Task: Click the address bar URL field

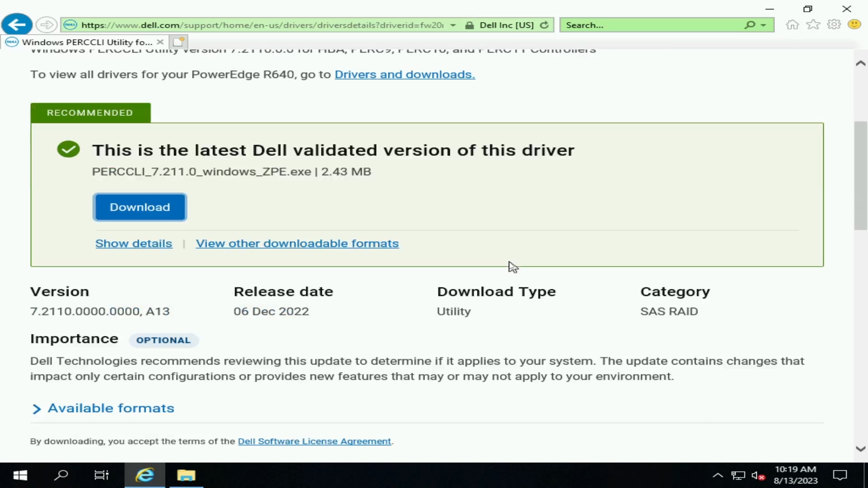Action: (260, 24)
